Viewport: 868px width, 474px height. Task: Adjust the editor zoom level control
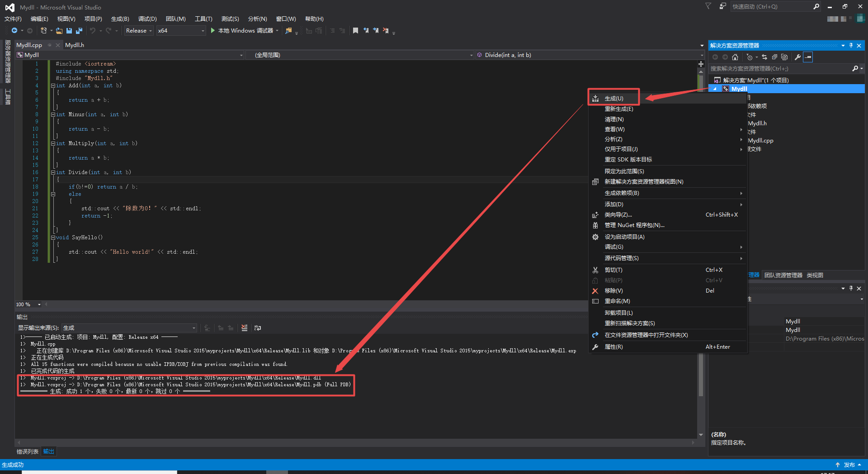click(x=27, y=304)
